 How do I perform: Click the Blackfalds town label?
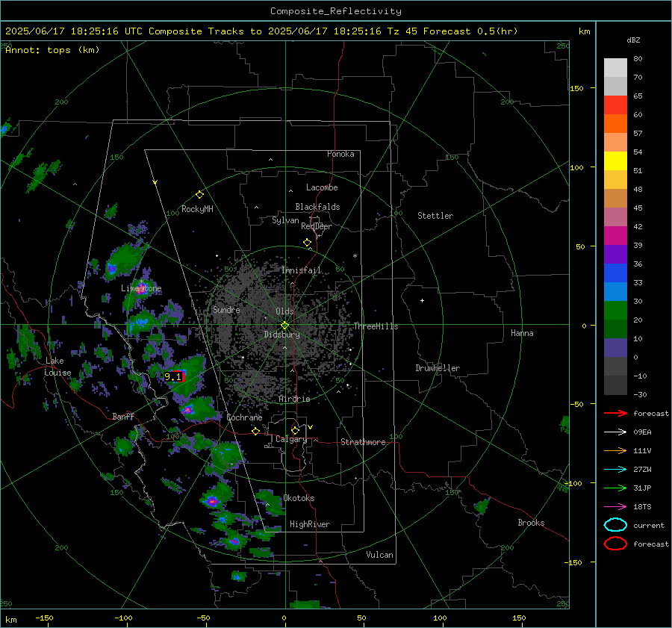pos(317,207)
